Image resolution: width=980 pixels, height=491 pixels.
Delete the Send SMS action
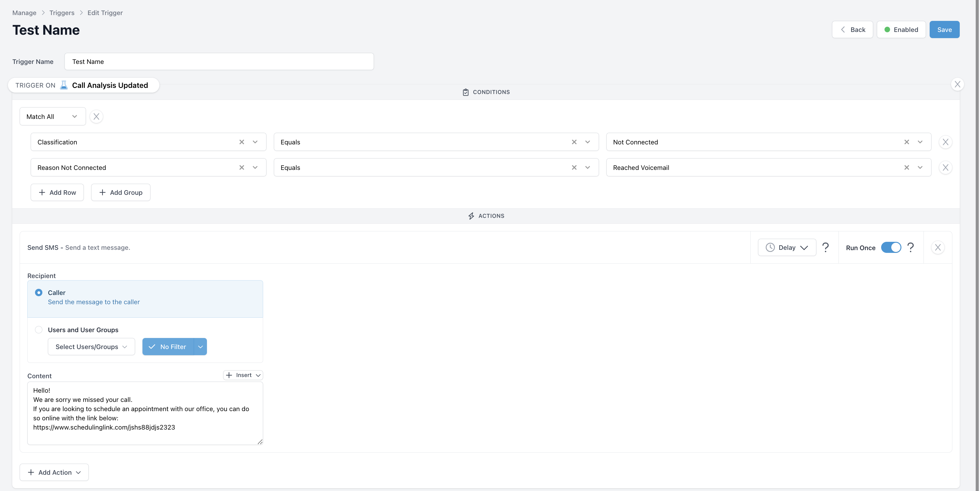(937, 247)
